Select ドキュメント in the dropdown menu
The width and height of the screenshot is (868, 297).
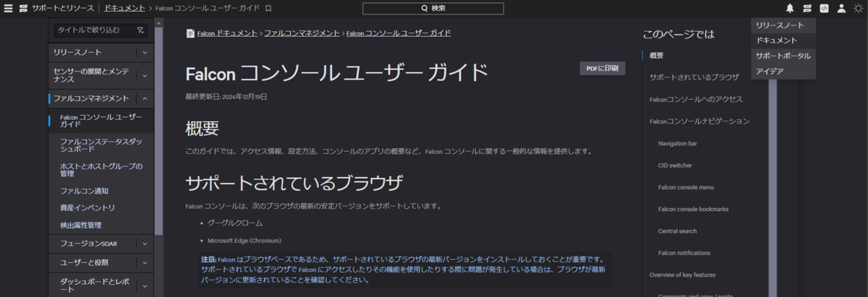pyautogui.click(x=783, y=40)
